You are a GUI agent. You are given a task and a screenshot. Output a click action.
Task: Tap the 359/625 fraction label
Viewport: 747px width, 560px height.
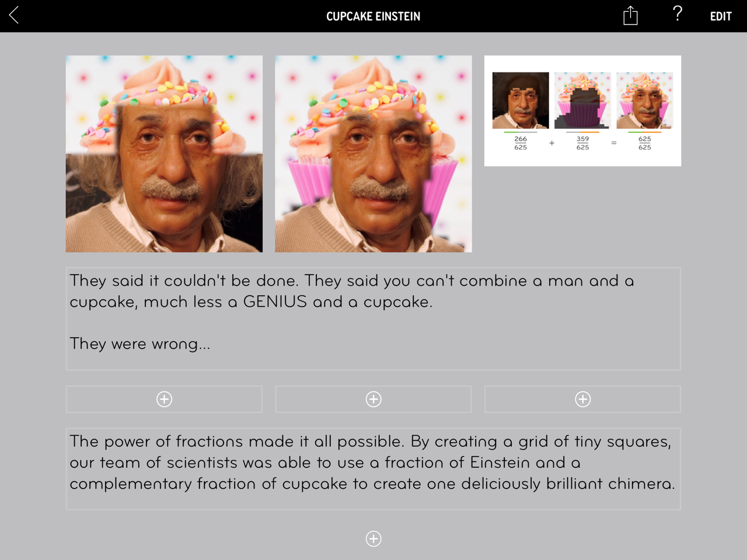point(582,143)
